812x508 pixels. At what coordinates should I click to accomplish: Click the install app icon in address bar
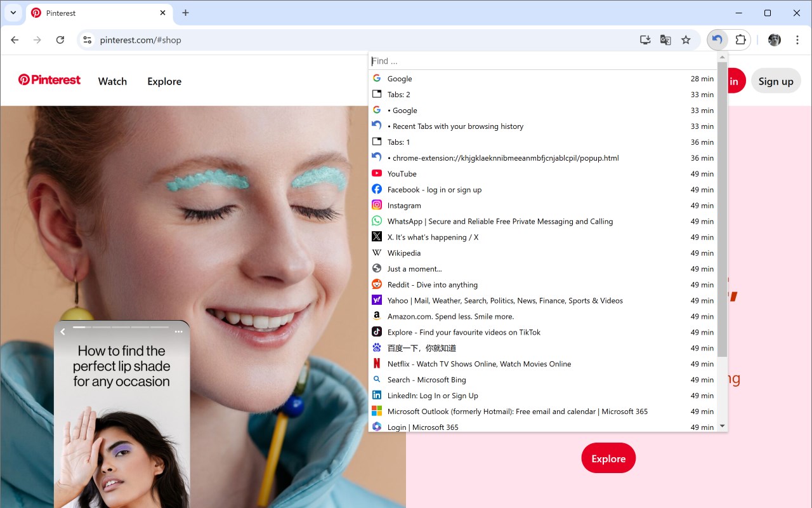645,40
